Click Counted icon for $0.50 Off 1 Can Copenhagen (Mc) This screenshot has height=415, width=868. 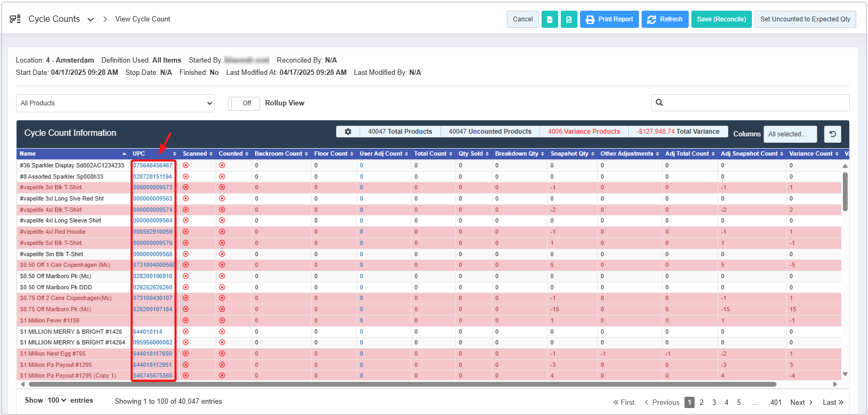[222, 265]
